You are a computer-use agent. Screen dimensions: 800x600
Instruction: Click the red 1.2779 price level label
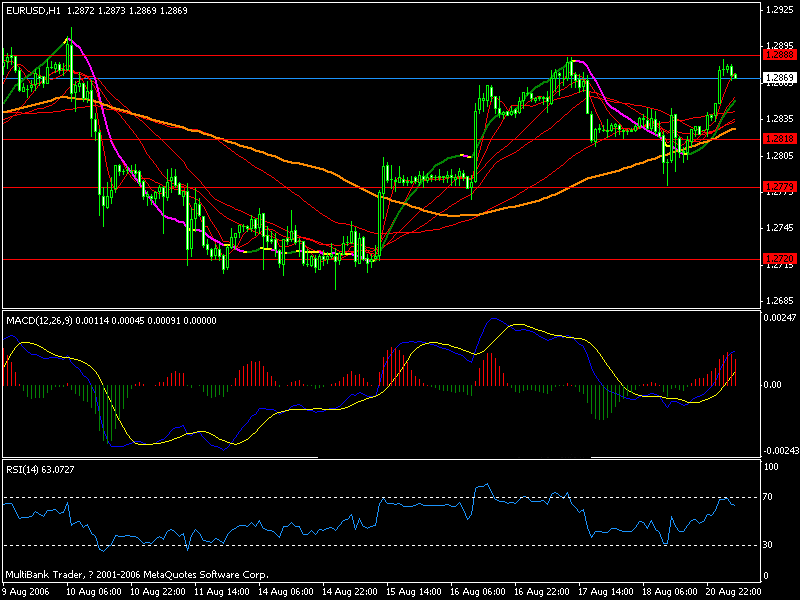[779, 187]
